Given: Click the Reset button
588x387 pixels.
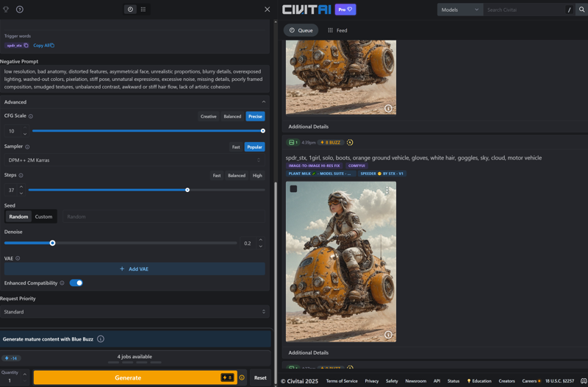Looking at the screenshot, I should [260, 377].
